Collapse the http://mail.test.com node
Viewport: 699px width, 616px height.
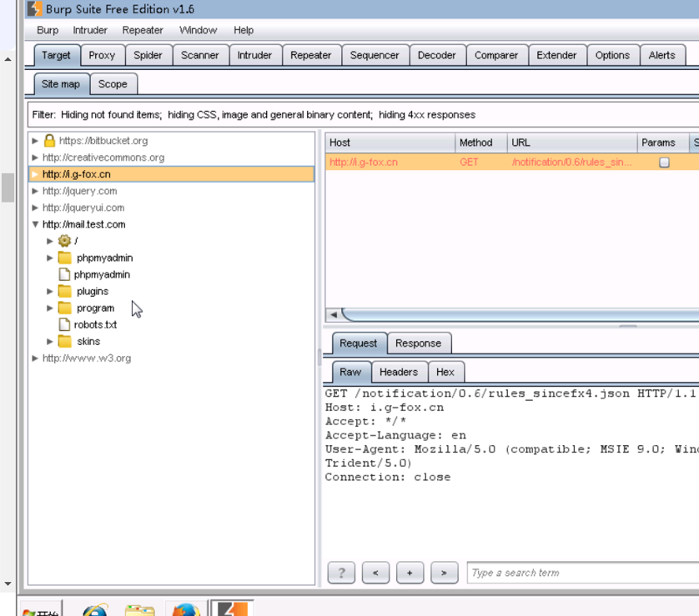pyautogui.click(x=35, y=224)
